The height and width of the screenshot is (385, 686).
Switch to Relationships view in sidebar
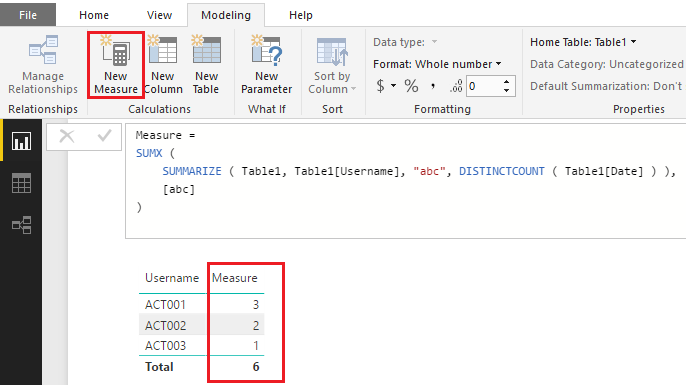tap(21, 225)
